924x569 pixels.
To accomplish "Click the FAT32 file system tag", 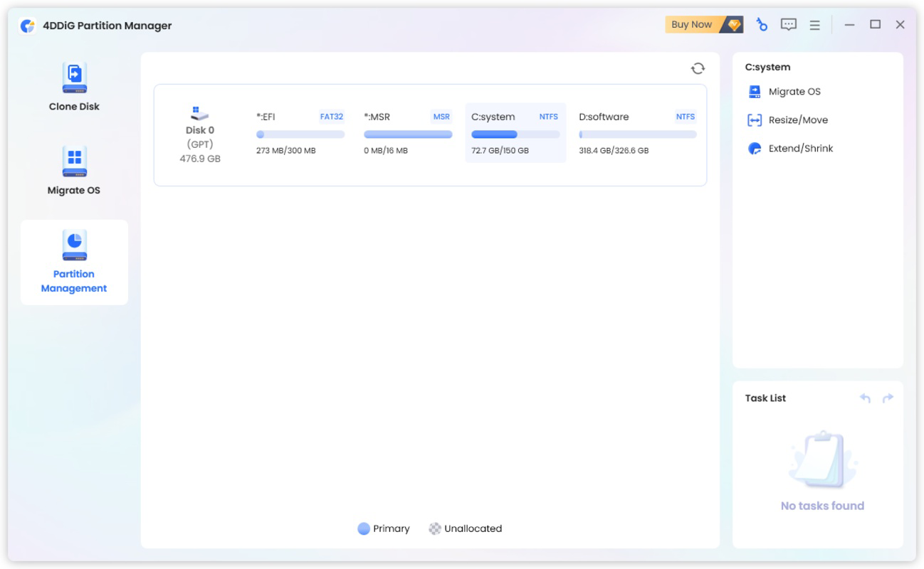I will click(332, 117).
